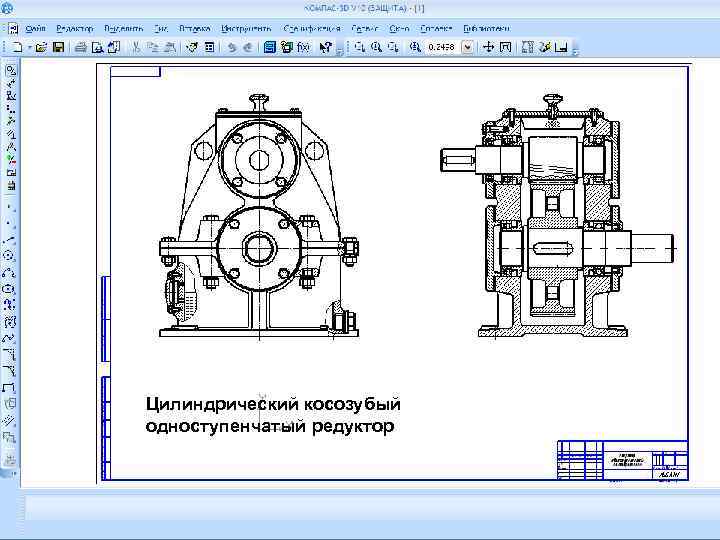Open the Библиотеки menu

(486, 28)
